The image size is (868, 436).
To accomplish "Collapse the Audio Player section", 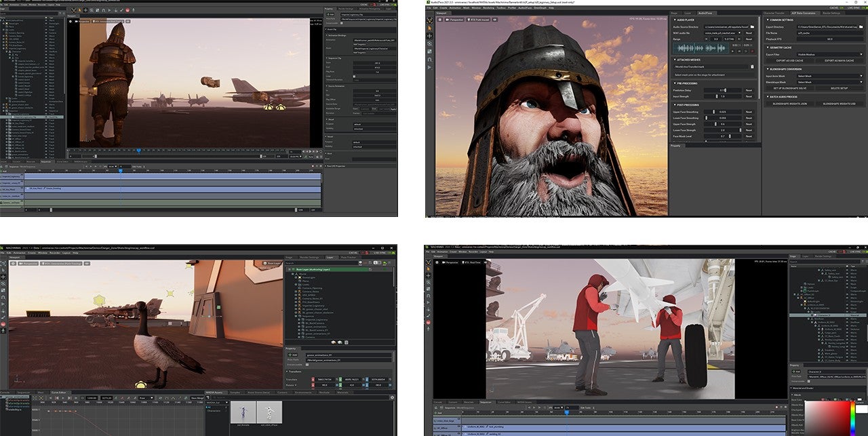I will pyautogui.click(x=675, y=20).
